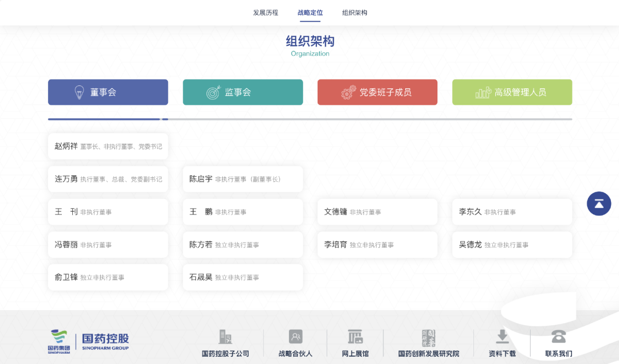Select the 战略定位 navigation item
The image size is (619, 364).
coord(310,11)
